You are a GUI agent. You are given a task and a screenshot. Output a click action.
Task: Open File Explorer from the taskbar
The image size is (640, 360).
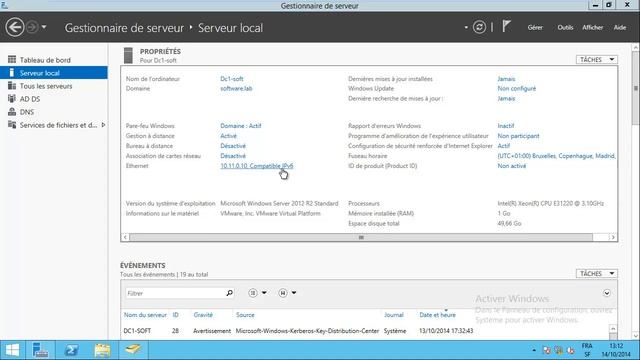coord(102,350)
